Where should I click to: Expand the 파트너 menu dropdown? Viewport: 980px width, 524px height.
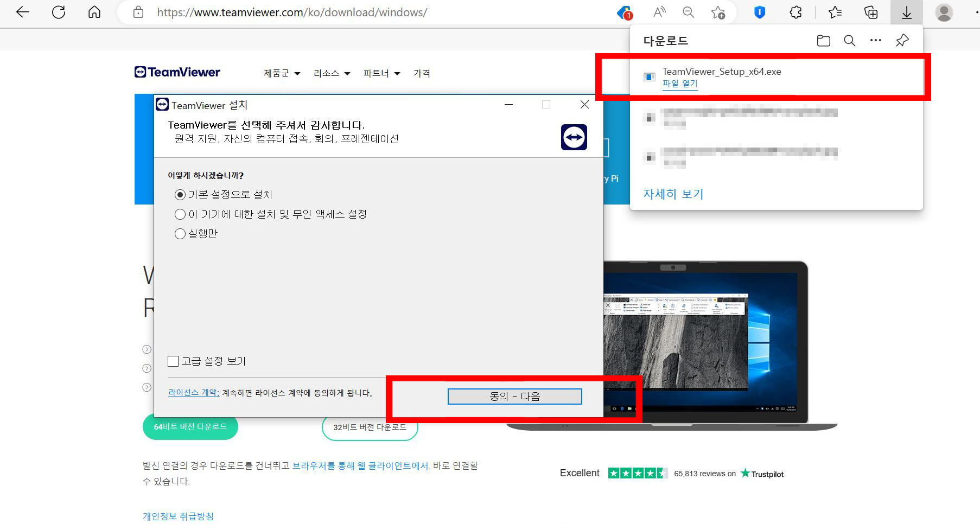point(381,73)
